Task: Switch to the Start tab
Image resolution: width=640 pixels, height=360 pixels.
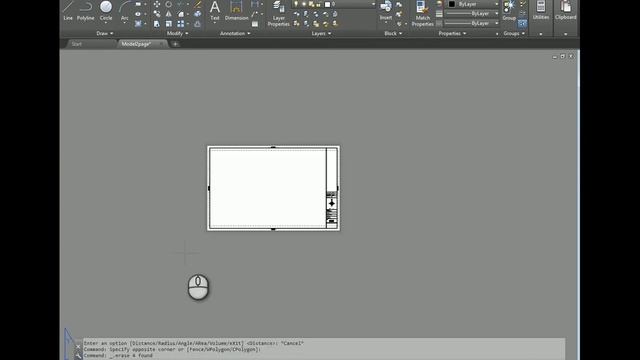Action: pos(77,44)
